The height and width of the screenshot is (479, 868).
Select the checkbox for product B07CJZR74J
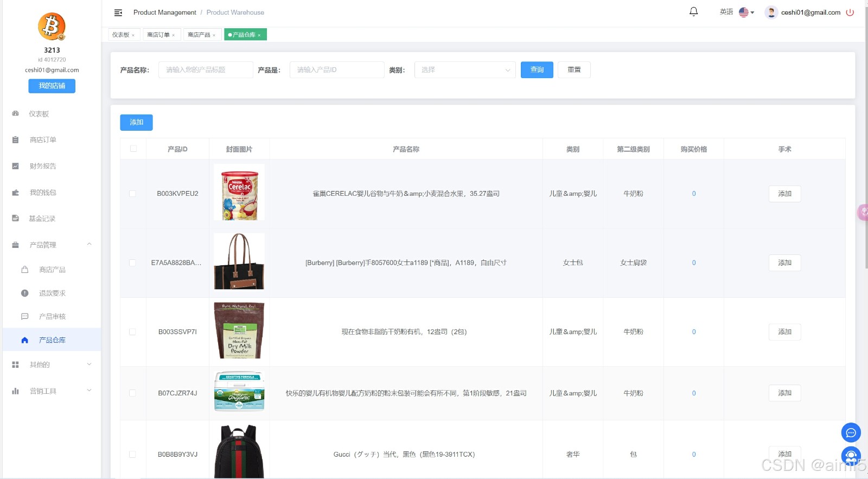133,393
